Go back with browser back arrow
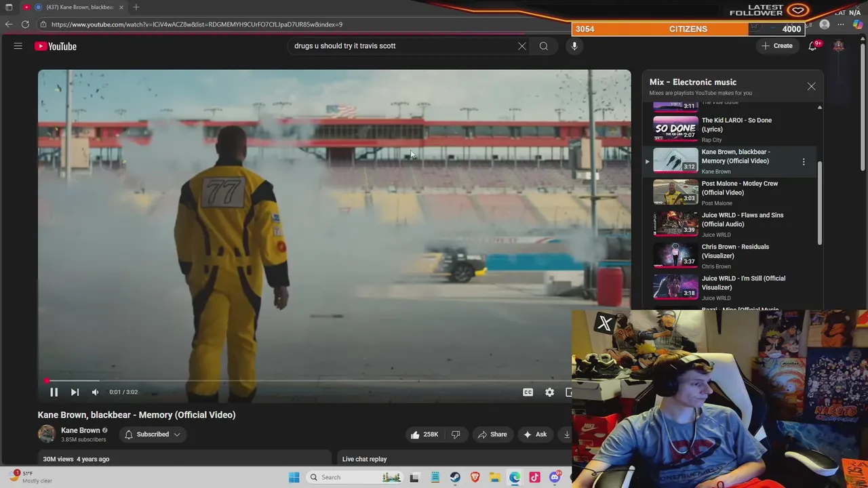This screenshot has height=488, width=868. 9,24
